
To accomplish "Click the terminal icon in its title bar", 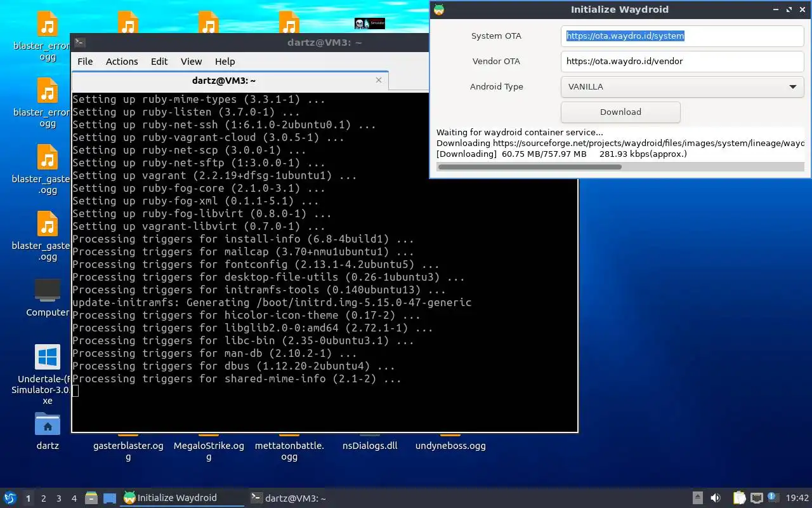I will pos(80,43).
